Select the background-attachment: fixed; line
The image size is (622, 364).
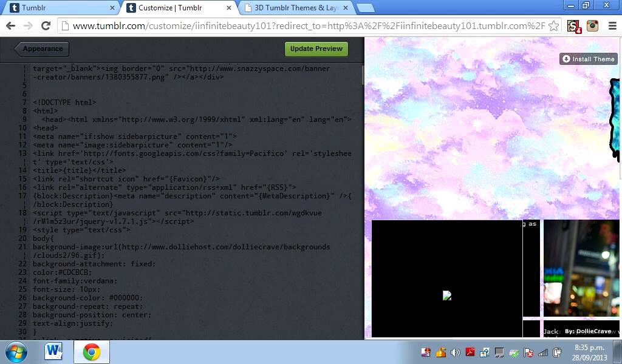point(94,264)
